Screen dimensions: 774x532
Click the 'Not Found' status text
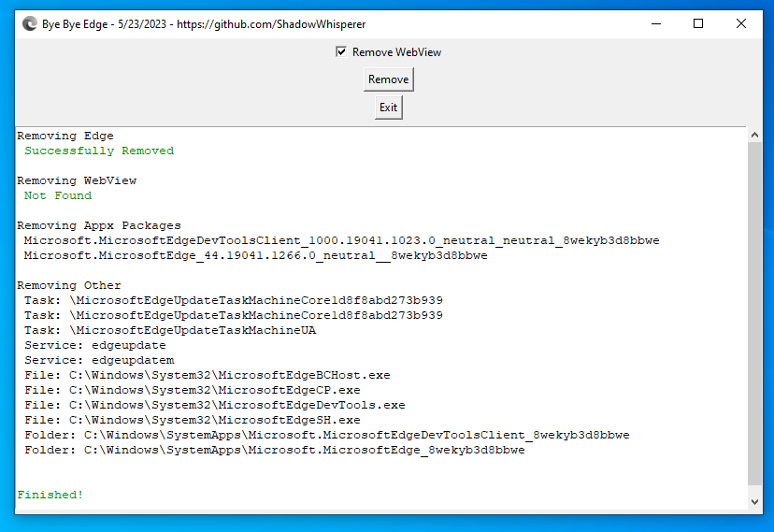click(x=58, y=195)
